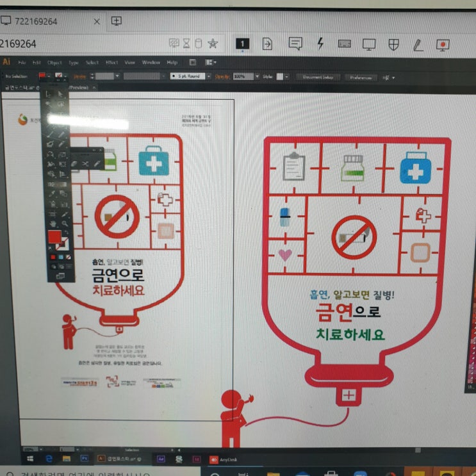The height and width of the screenshot is (476, 476).
Task: Open Illustrator Window menu
Action: click(x=151, y=63)
